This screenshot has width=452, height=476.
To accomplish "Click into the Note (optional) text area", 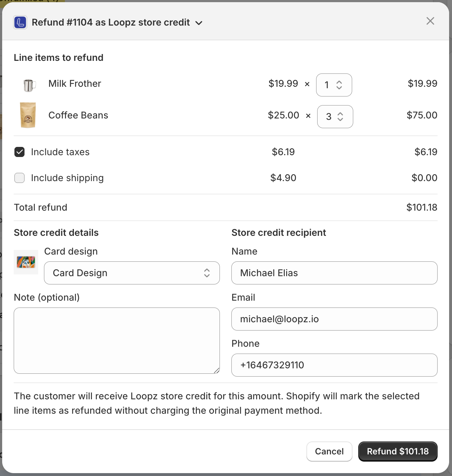I will pos(117,341).
